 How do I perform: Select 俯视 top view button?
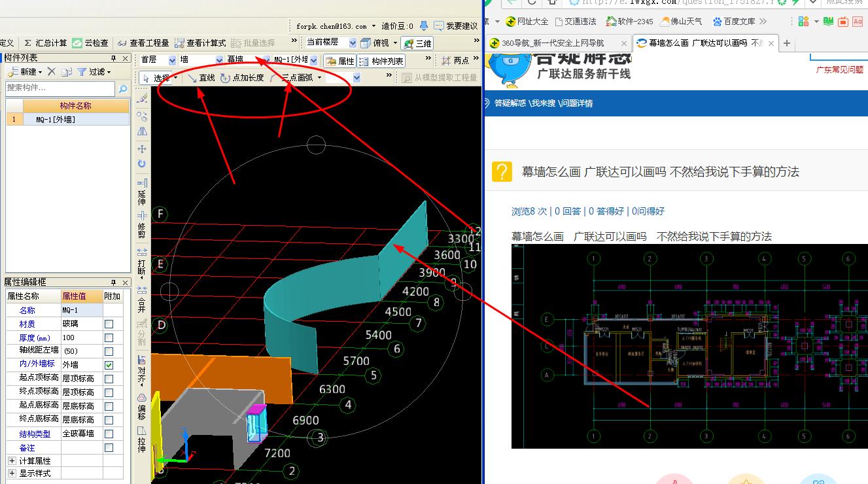(x=376, y=43)
